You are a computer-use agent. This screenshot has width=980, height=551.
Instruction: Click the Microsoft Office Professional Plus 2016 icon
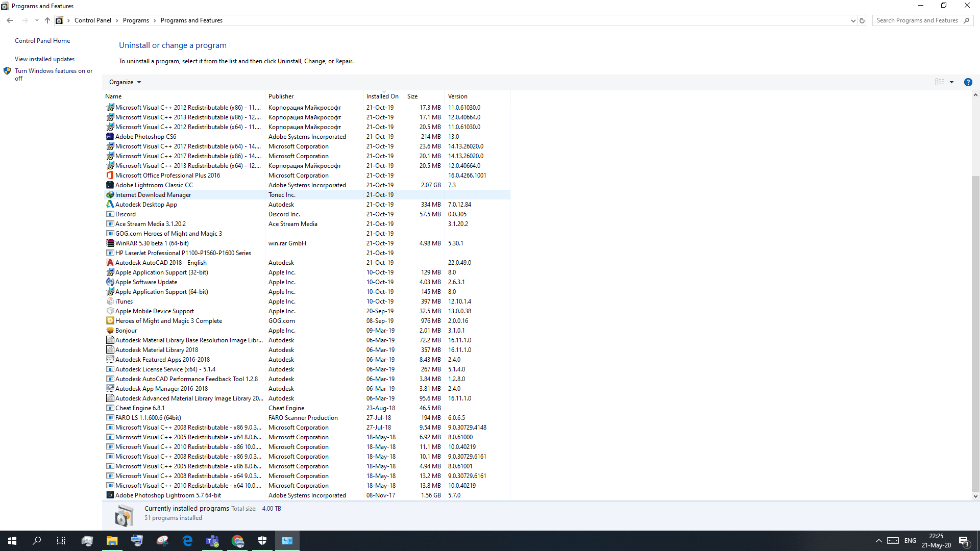110,176
